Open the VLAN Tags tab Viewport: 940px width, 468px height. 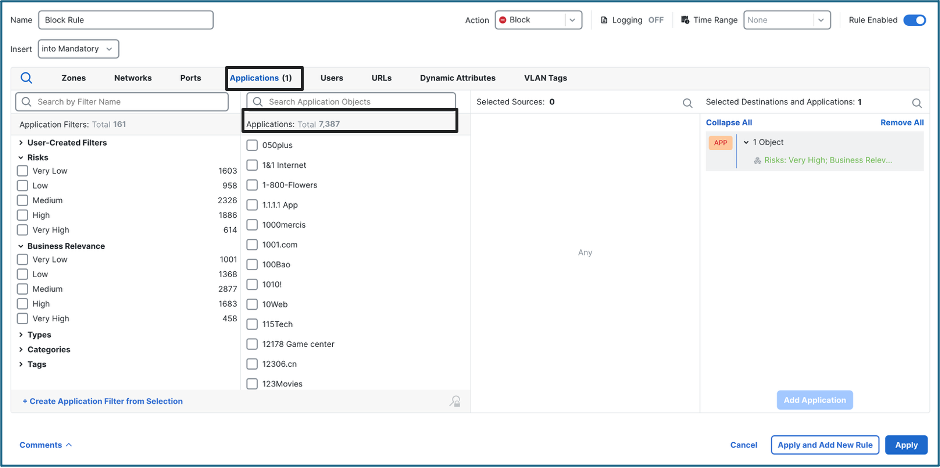click(x=546, y=78)
